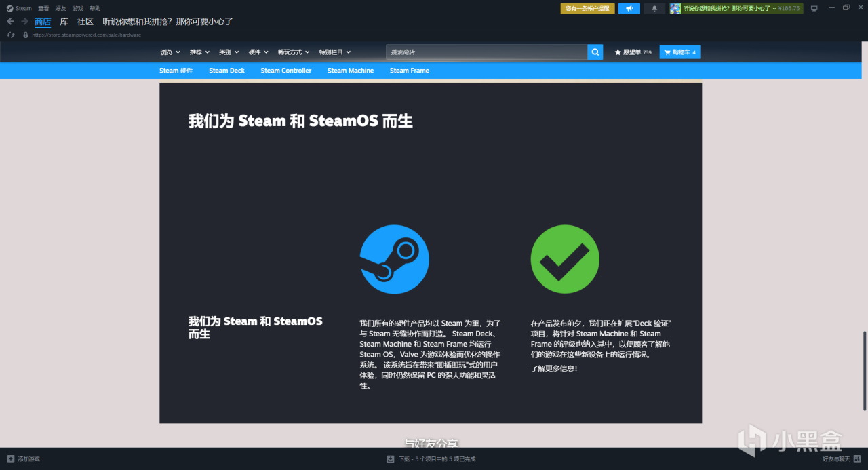Click the wallet balance amount

pos(789,8)
